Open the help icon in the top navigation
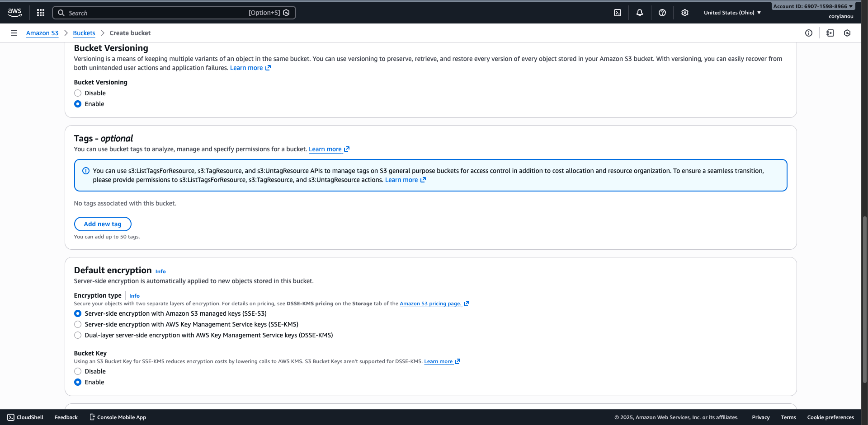This screenshot has height=425, width=868. (662, 12)
